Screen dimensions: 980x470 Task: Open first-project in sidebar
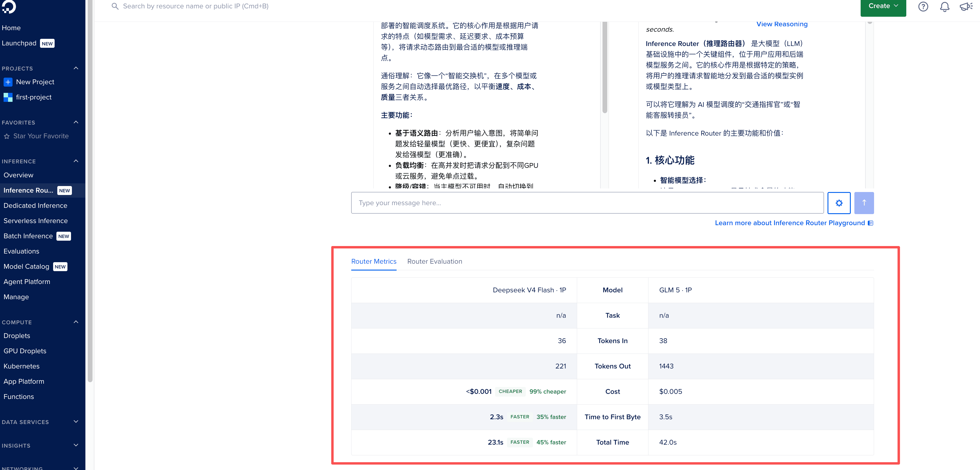click(x=33, y=97)
